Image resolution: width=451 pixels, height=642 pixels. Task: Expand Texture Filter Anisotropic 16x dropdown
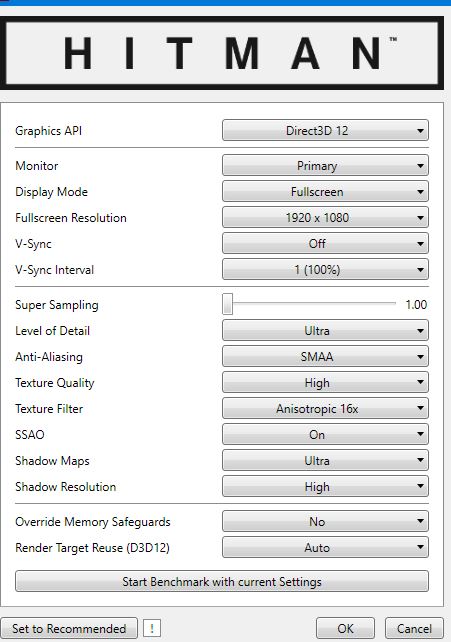325,409
